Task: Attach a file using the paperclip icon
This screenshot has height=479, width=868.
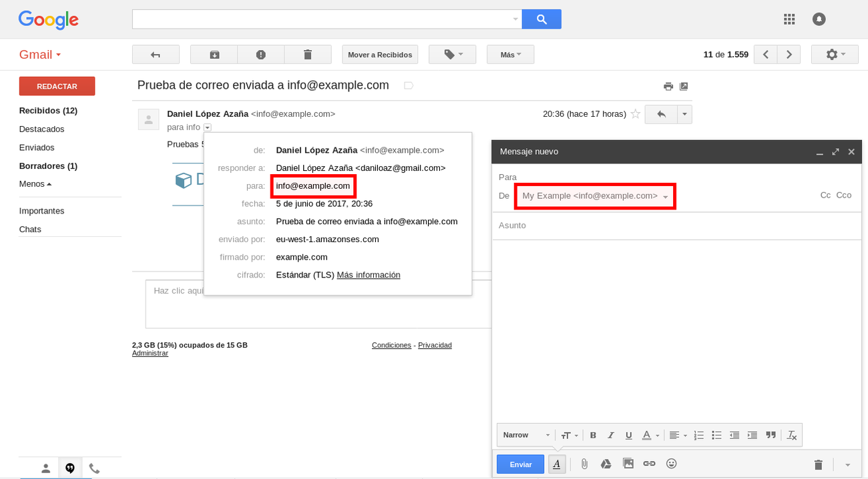Action: (584, 463)
